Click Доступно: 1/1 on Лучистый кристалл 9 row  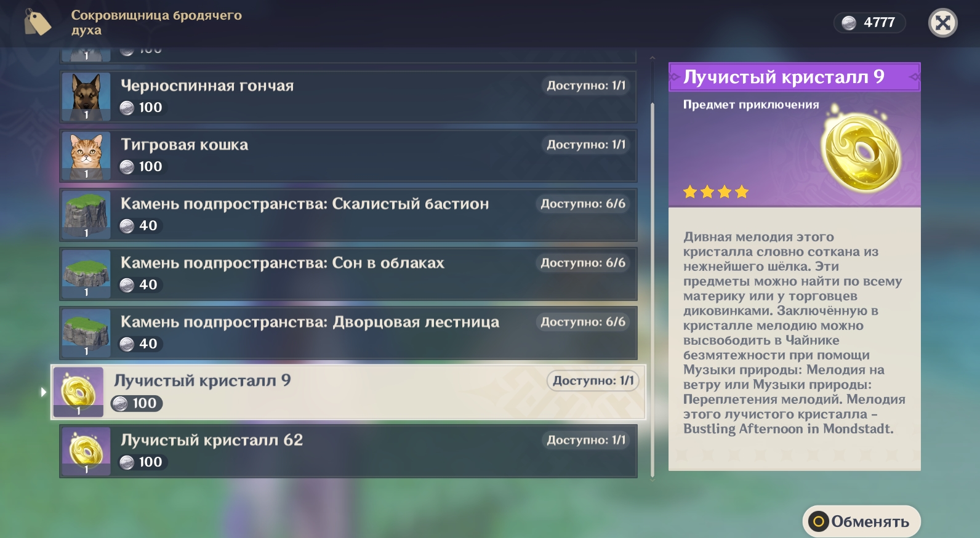tap(593, 380)
